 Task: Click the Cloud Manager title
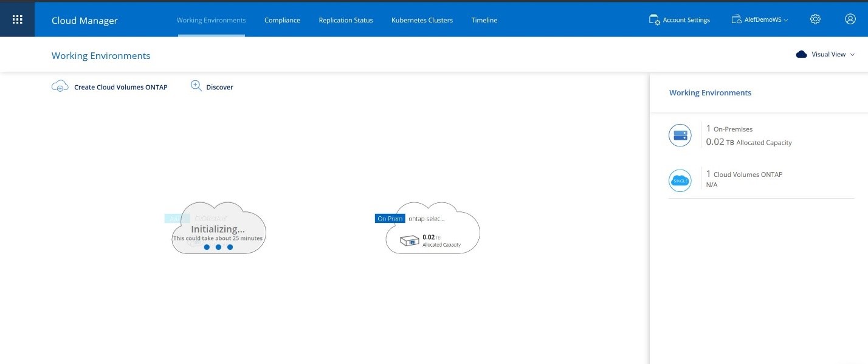(84, 20)
